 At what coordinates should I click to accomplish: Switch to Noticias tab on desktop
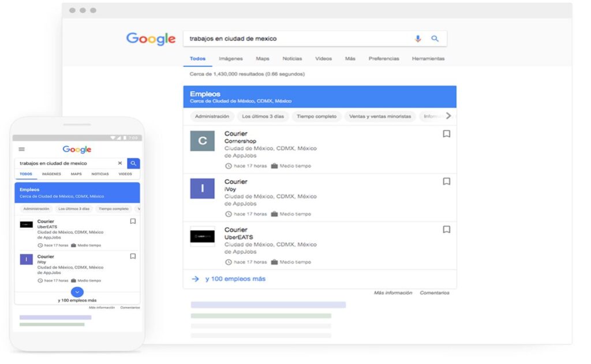click(x=292, y=59)
